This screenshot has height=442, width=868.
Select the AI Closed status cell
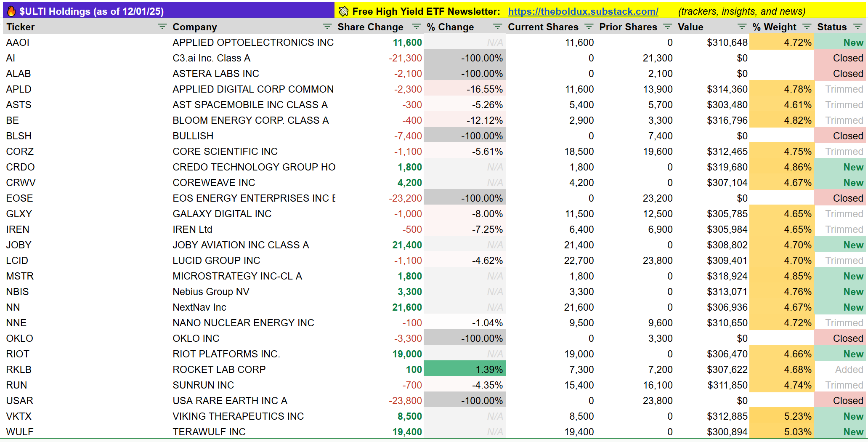840,58
